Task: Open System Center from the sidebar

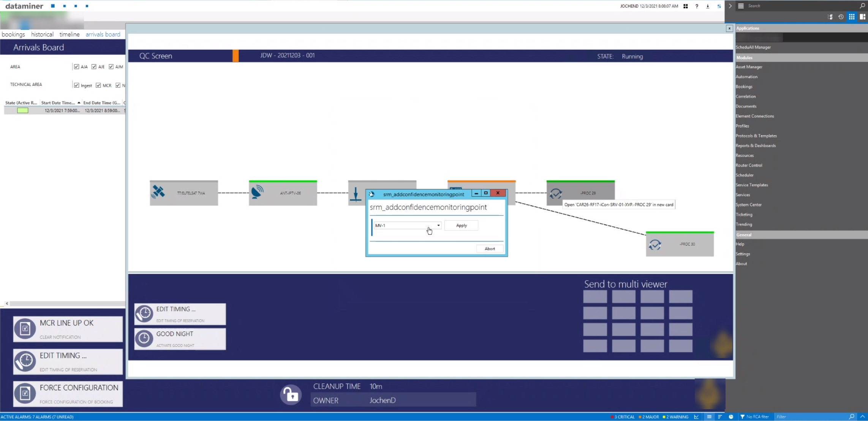Action: tap(749, 205)
